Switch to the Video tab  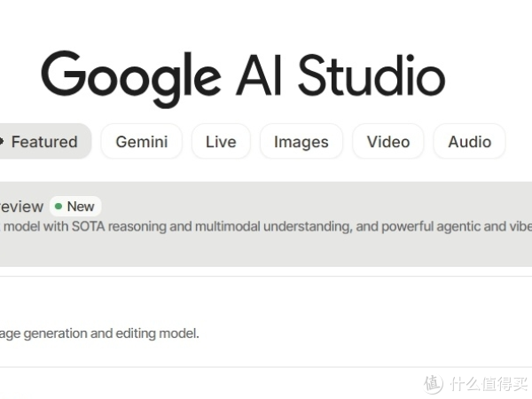click(x=387, y=142)
